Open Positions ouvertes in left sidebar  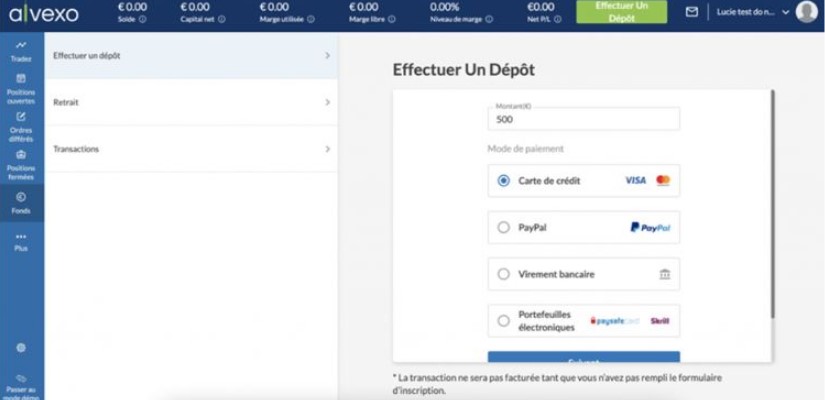(21, 78)
